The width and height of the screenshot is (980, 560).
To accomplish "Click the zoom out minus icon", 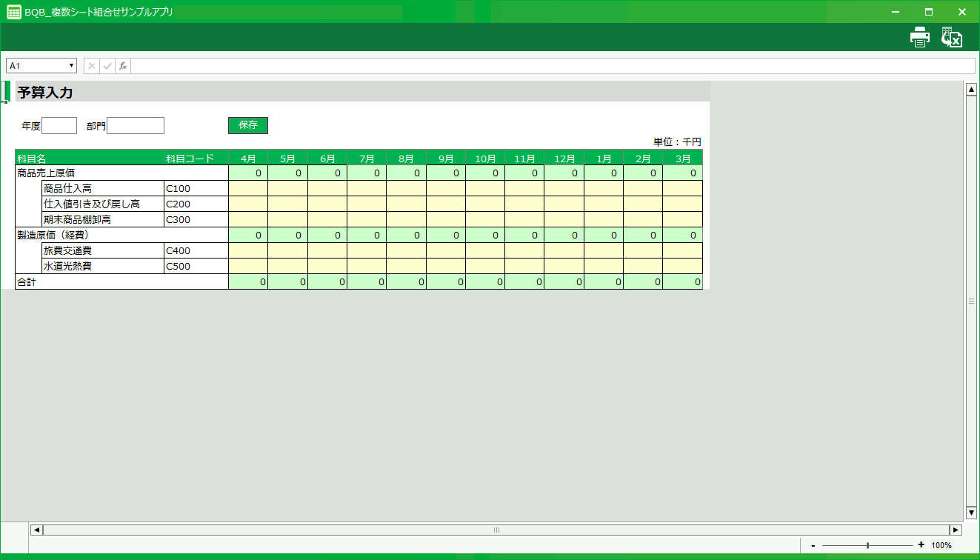I will (x=813, y=545).
